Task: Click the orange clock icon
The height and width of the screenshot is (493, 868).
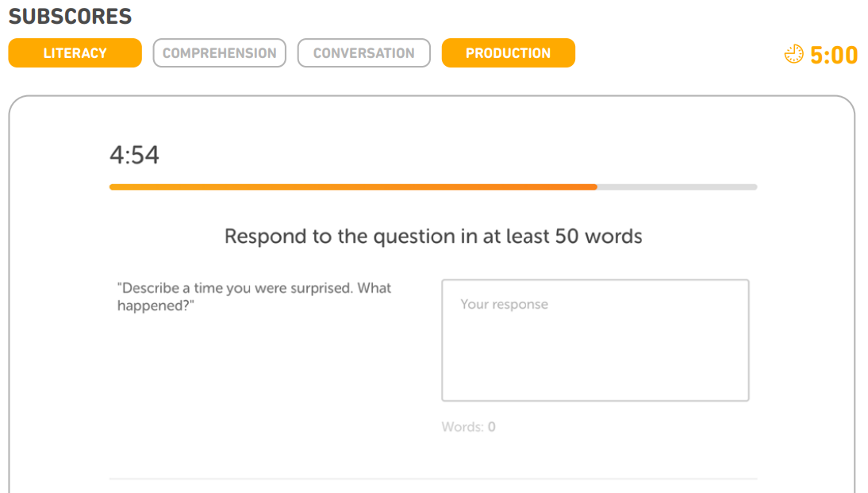Action: pos(793,54)
